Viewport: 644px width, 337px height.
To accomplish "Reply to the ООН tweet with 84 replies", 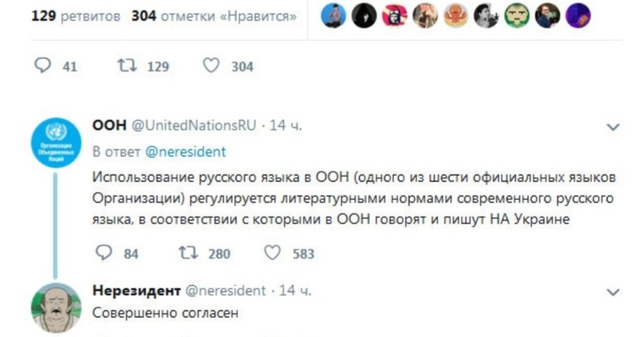I will click(x=104, y=253).
